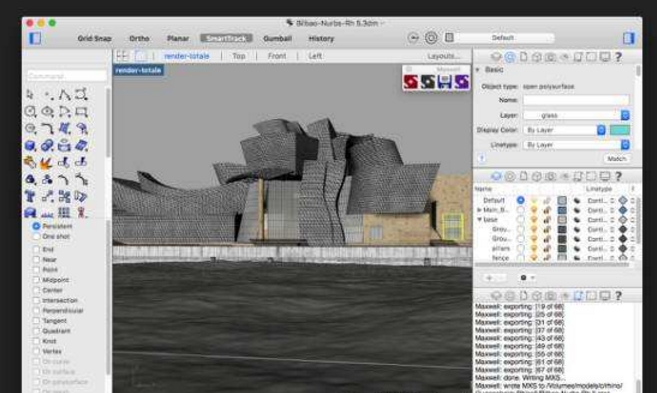Select the One shot osnap option
Image resolution: width=657 pixels, height=393 pixels.
point(36,236)
